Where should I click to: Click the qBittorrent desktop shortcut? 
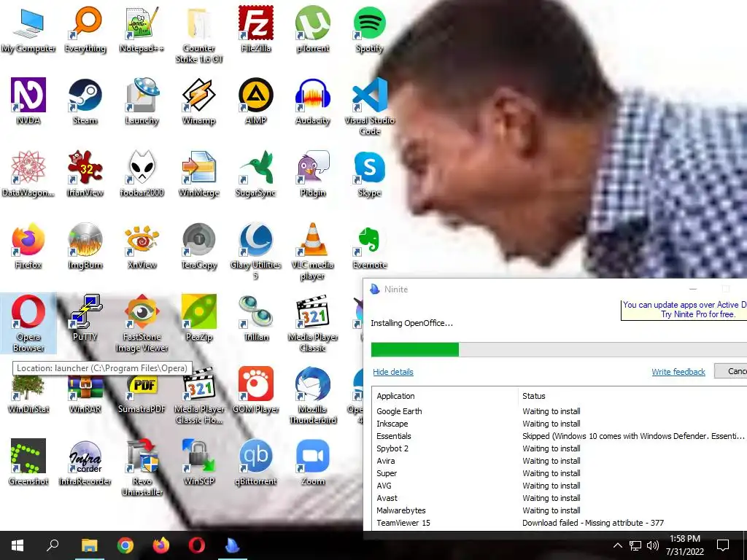coord(256,462)
